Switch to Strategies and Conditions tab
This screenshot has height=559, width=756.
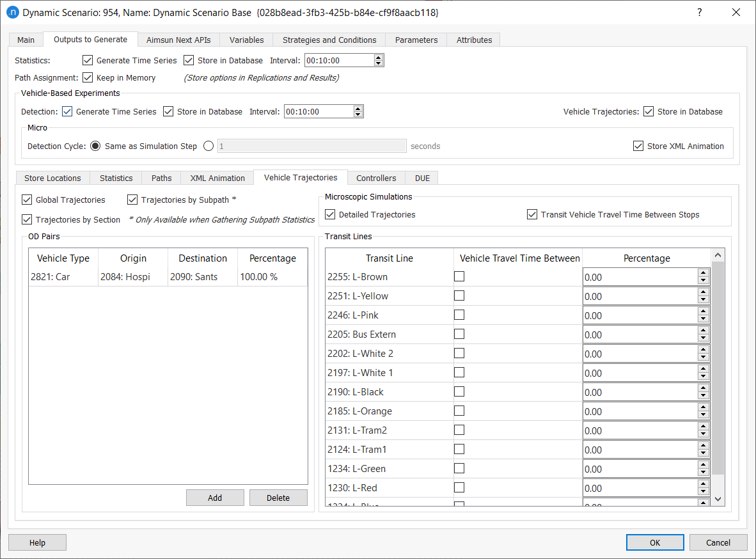pyautogui.click(x=329, y=40)
